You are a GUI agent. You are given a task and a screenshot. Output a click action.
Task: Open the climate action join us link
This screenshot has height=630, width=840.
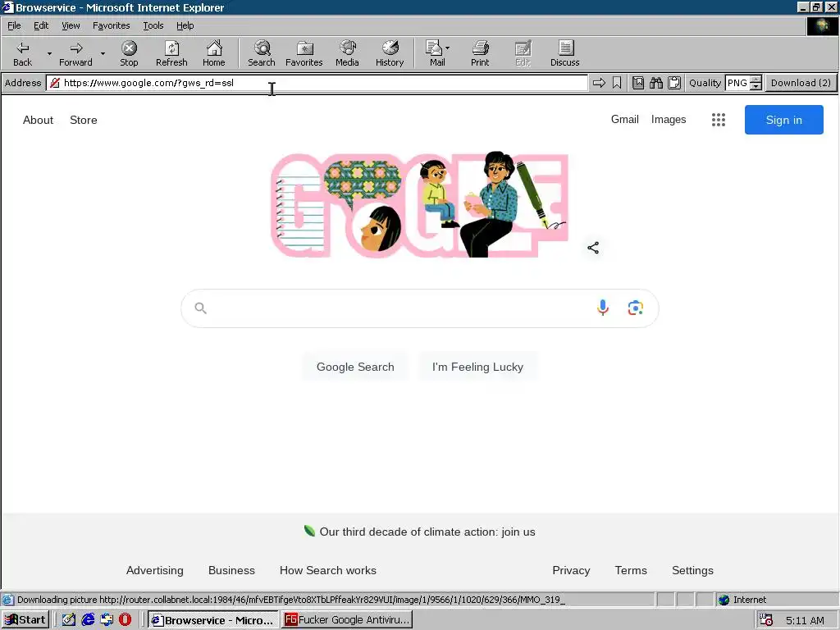pyautogui.click(x=427, y=532)
